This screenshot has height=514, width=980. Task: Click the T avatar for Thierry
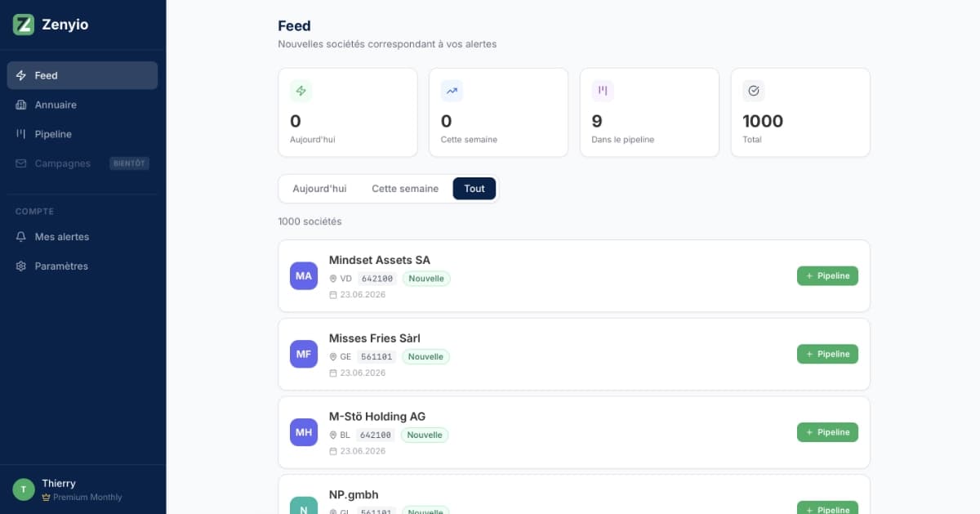(x=24, y=489)
